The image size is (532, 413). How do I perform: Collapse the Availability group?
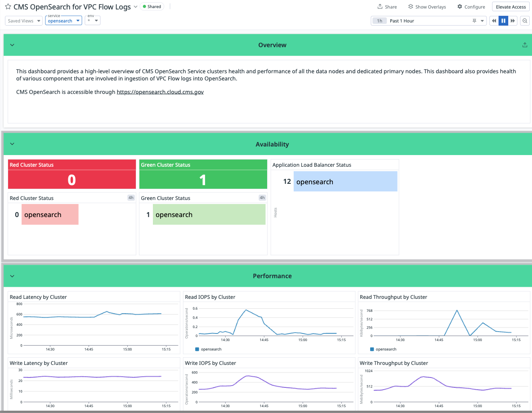pos(12,144)
